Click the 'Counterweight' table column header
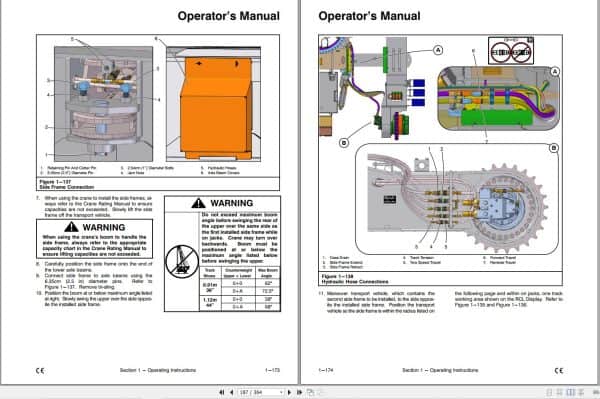Screen dimensions: 600x399 pyautogui.click(x=238, y=273)
